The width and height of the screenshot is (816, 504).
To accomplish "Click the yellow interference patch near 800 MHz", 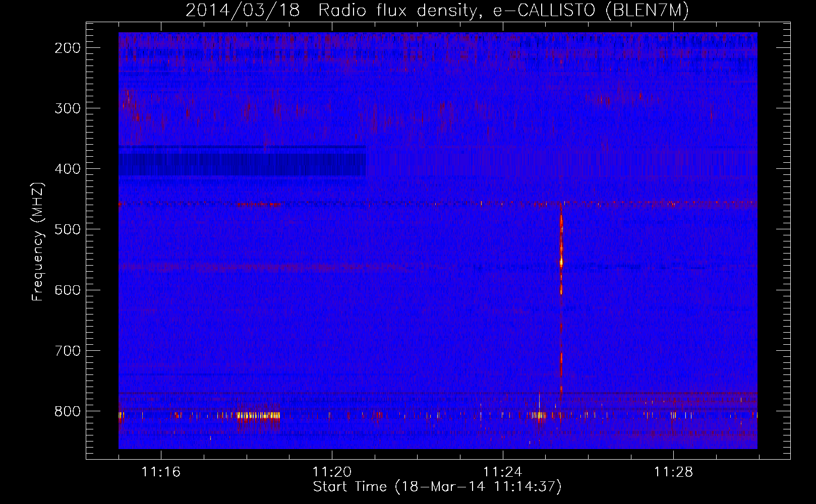I will point(258,416).
